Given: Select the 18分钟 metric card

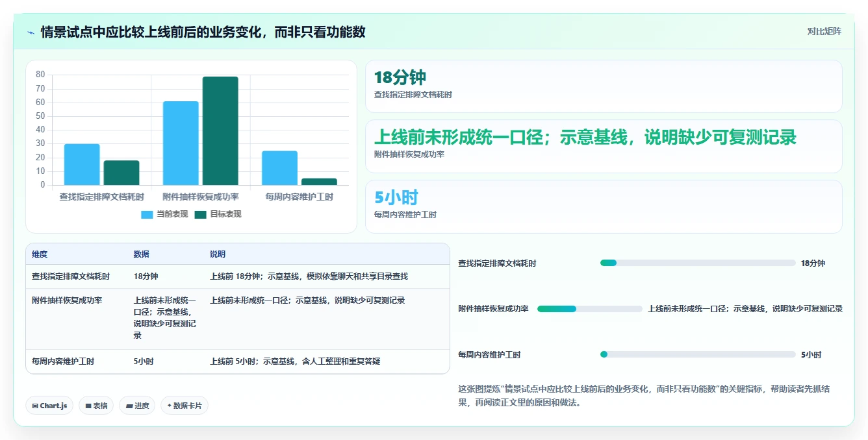Looking at the screenshot, I should [x=604, y=86].
